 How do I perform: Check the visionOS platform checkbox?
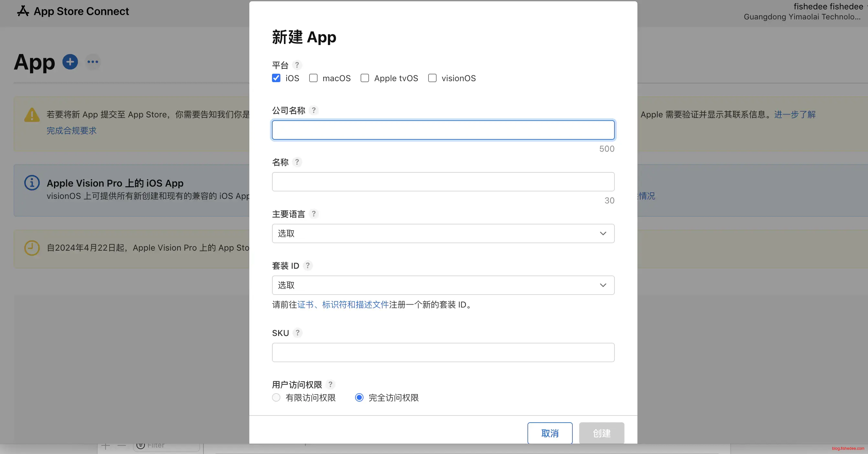pyautogui.click(x=432, y=78)
